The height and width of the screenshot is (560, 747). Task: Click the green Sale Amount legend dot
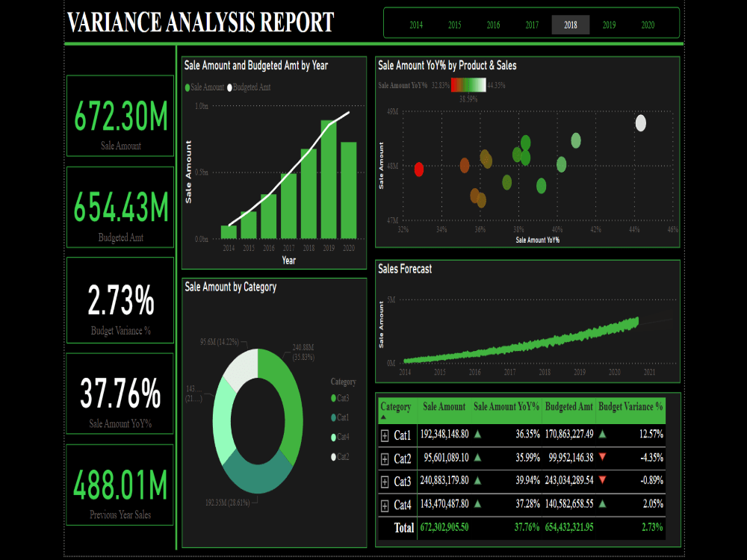(x=187, y=87)
